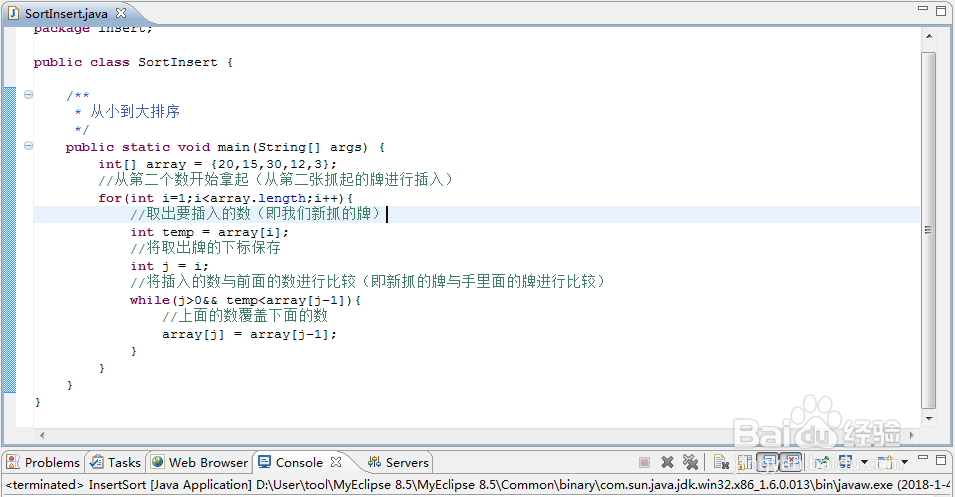Click the editor vertical scrollbar thumb
The height and width of the screenshot is (497, 955).
tap(929, 230)
